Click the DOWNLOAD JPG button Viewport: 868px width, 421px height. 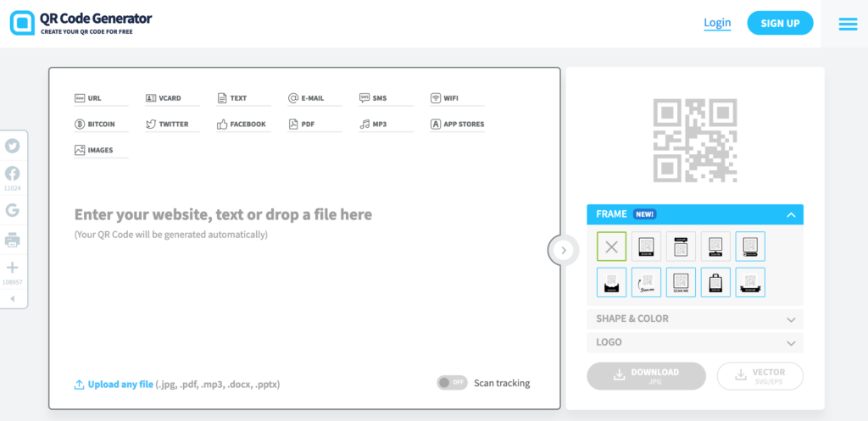(646, 376)
